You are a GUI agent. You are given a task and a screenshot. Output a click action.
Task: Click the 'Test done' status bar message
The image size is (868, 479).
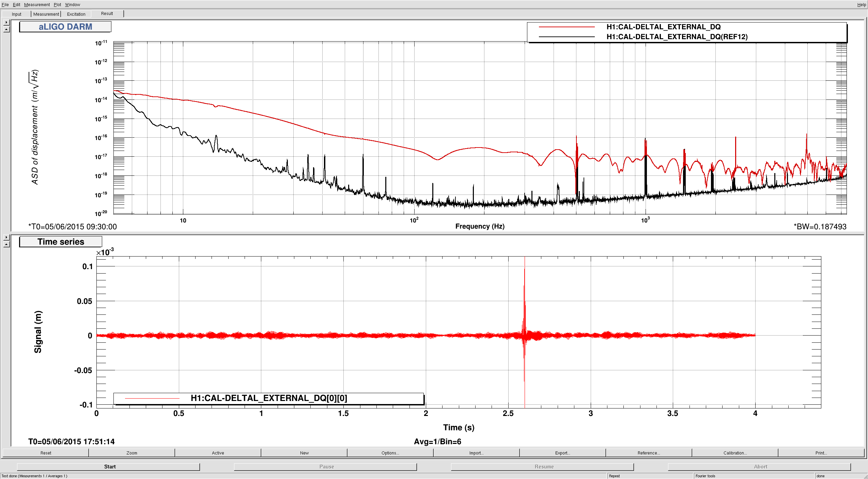(34, 476)
